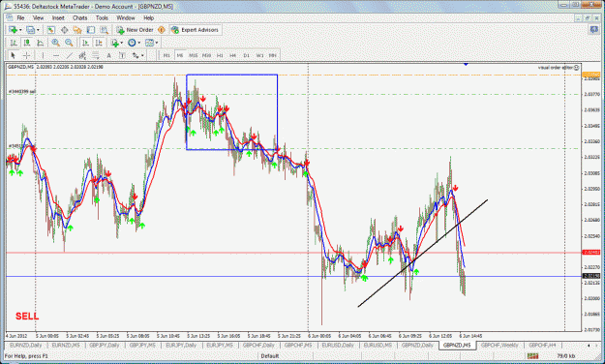Zoom in on the chart
This screenshot has height=364, width=605.
(x=55, y=43)
